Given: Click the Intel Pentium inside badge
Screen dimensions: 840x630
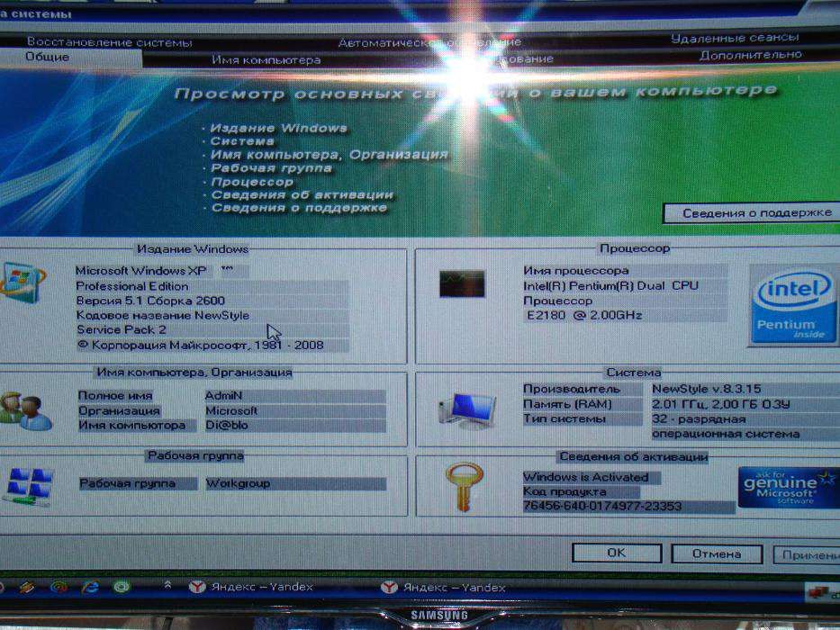Looking at the screenshot, I should 792,306.
